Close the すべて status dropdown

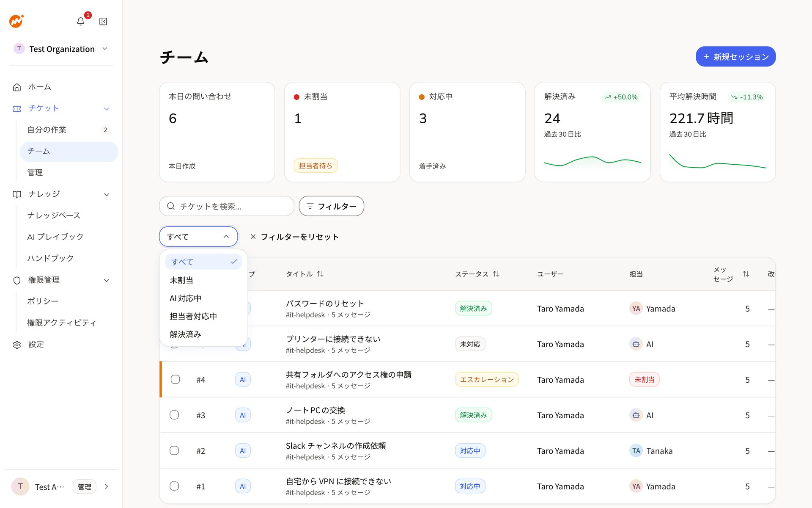click(198, 237)
